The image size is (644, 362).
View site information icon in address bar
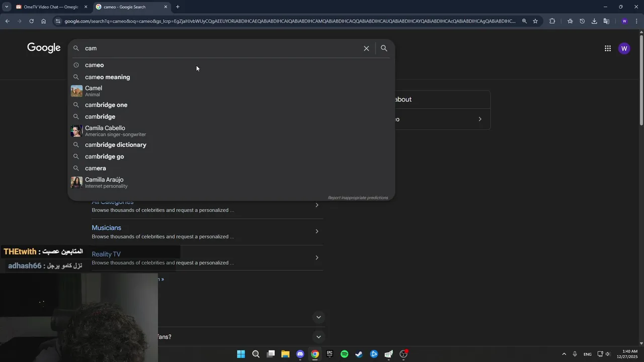click(58, 21)
